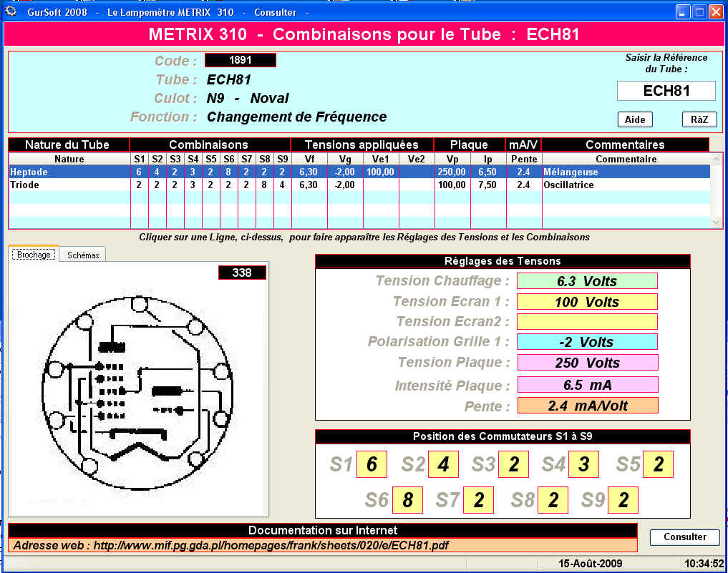
Task: Click the Heptode row Vp value 250,00
Action: (x=451, y=172)
